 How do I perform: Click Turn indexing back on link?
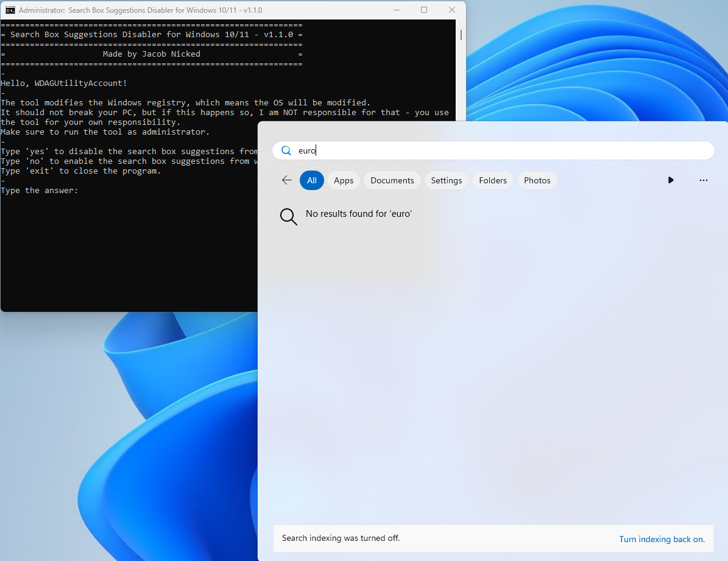click(662, 539)
